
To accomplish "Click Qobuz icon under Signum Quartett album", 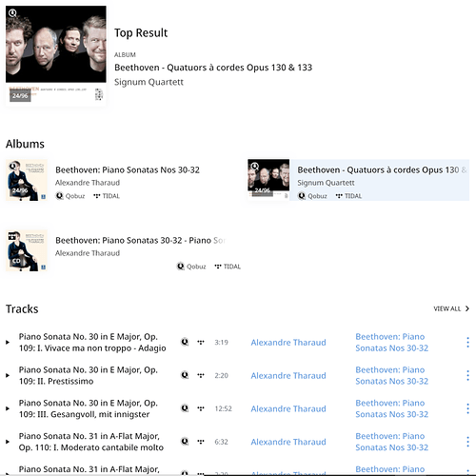I will click(x=302, y=196).
